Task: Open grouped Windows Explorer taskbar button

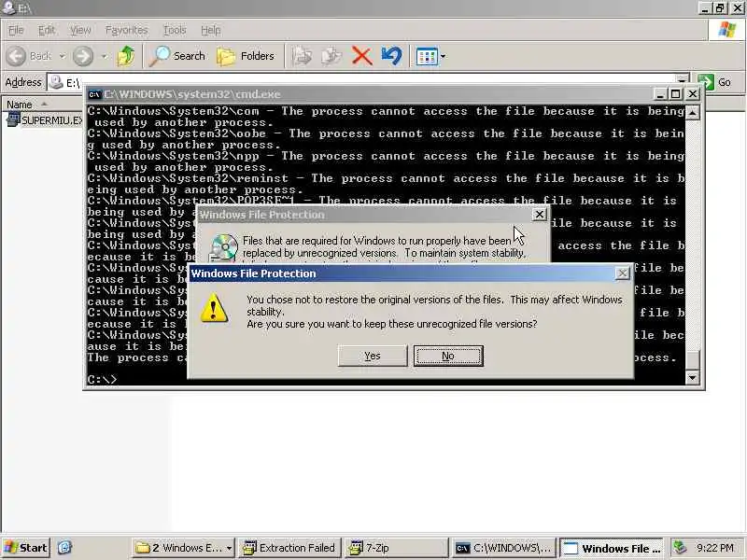Action: click(183, 548)
